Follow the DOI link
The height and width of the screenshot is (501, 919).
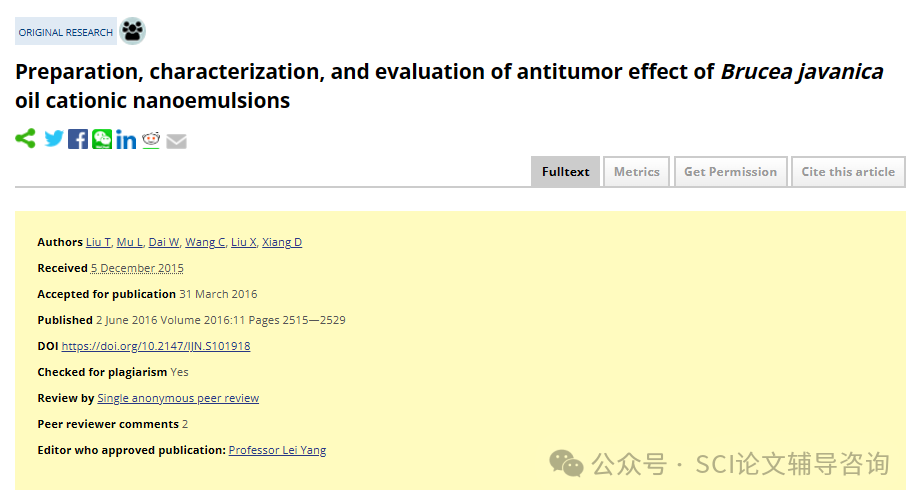point(156,346)
